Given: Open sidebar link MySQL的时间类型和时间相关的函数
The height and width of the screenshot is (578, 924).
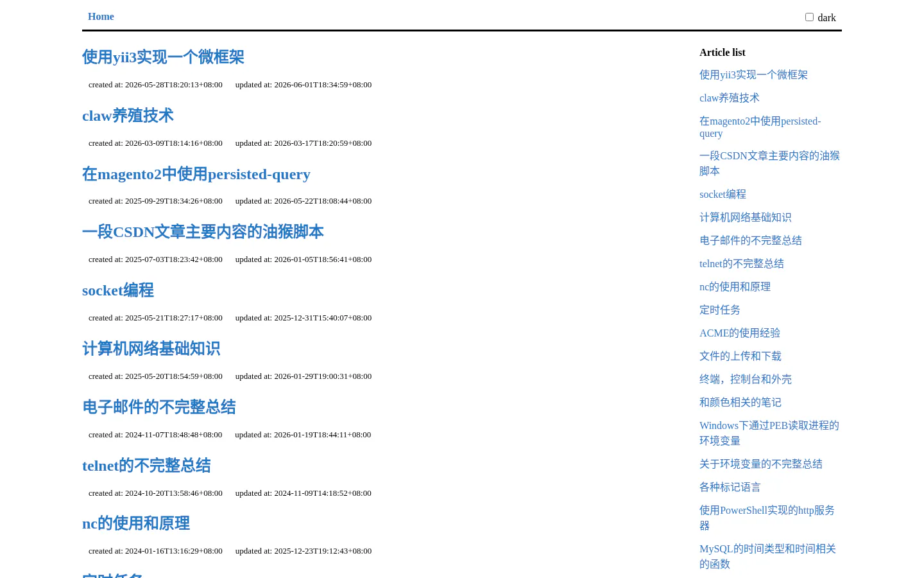Looking at the screenshot, I should [x=767, y=556].
